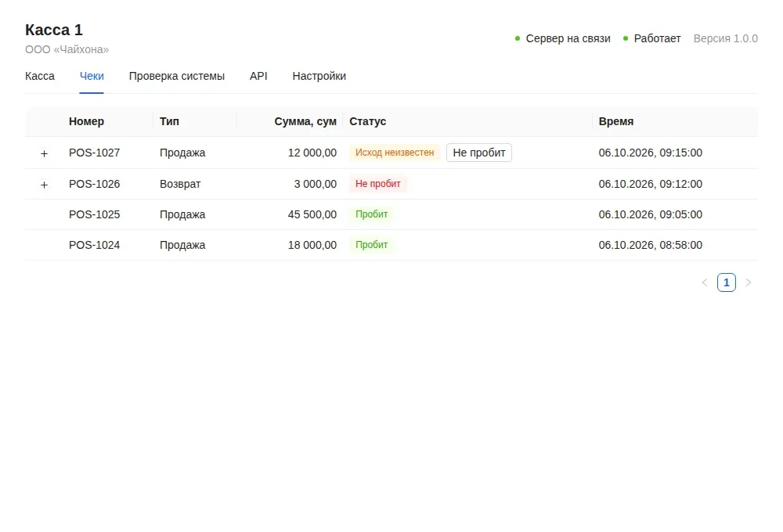Click the time 06.10.2026, 09:15:00

click(650, 153)
